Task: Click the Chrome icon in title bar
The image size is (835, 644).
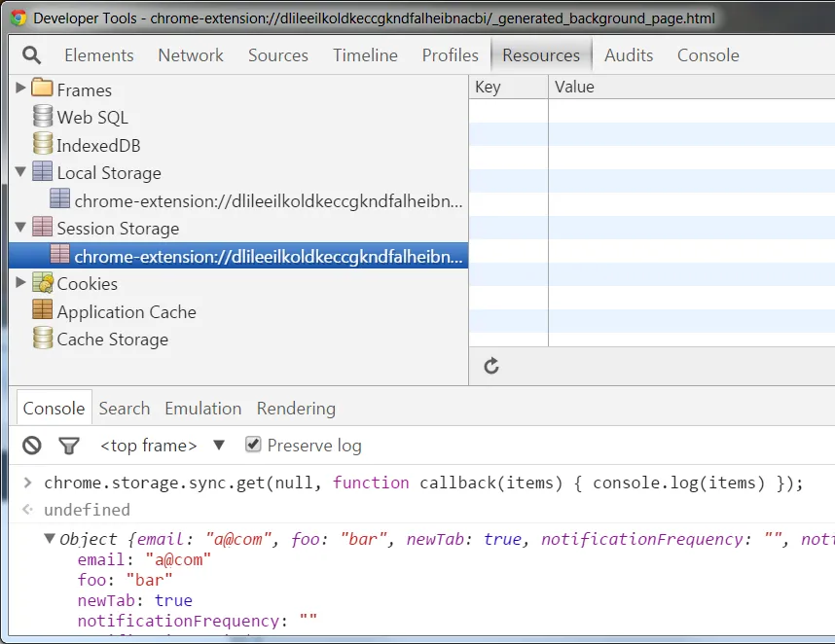Action: 18,18
